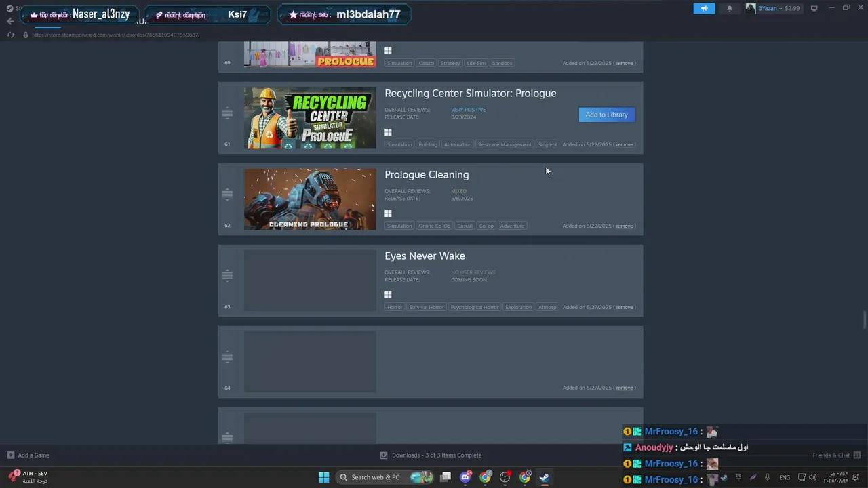Grab the reorder handle for Recycling Center Simulator
The height and width of the screenshot is (488, 868).
click(x=227, y=113)
